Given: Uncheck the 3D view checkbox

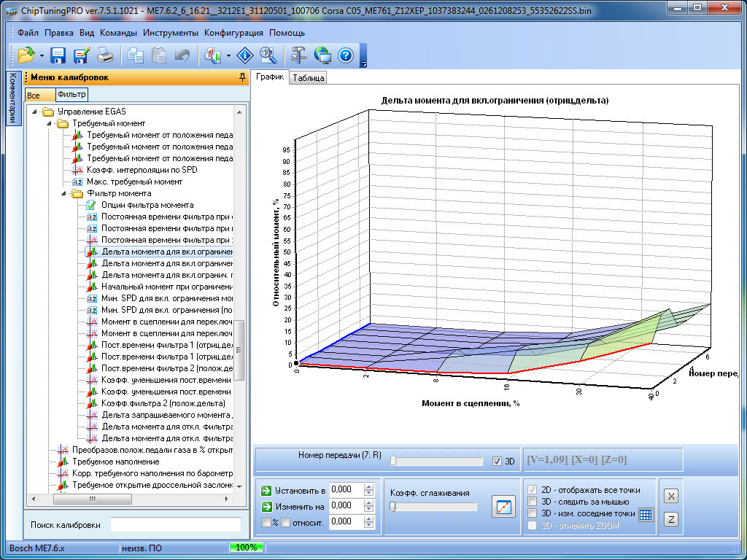Looking at the screenshot, I should tap(497, 461).
